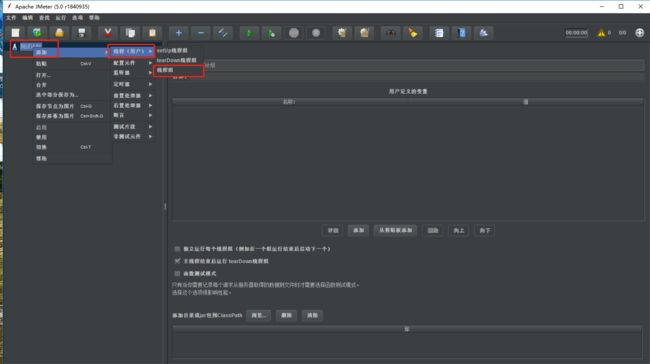Click the 向上 button

[458, 231]
